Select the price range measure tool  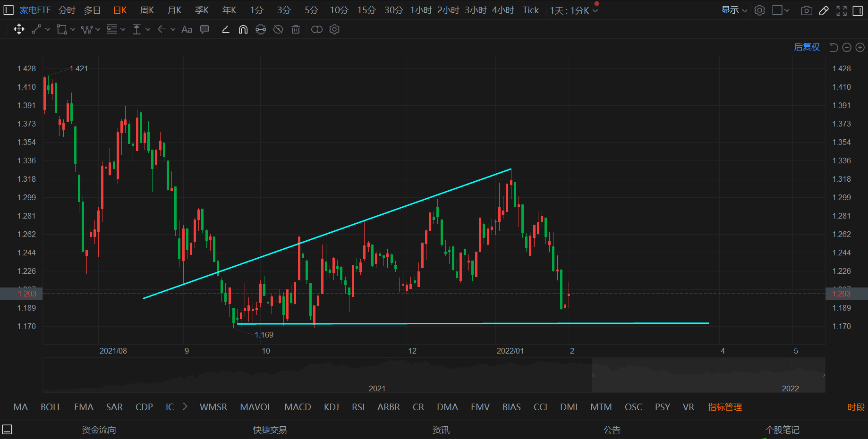pos(136,29)
